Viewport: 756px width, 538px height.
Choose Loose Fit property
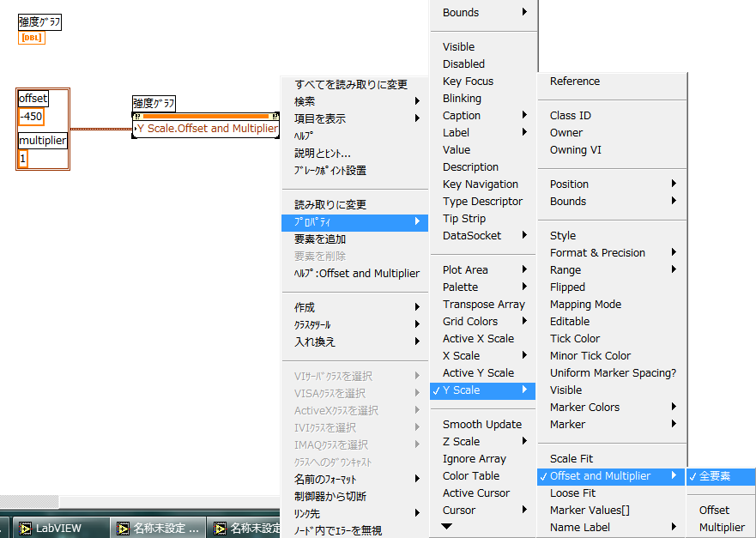(611, 493)
